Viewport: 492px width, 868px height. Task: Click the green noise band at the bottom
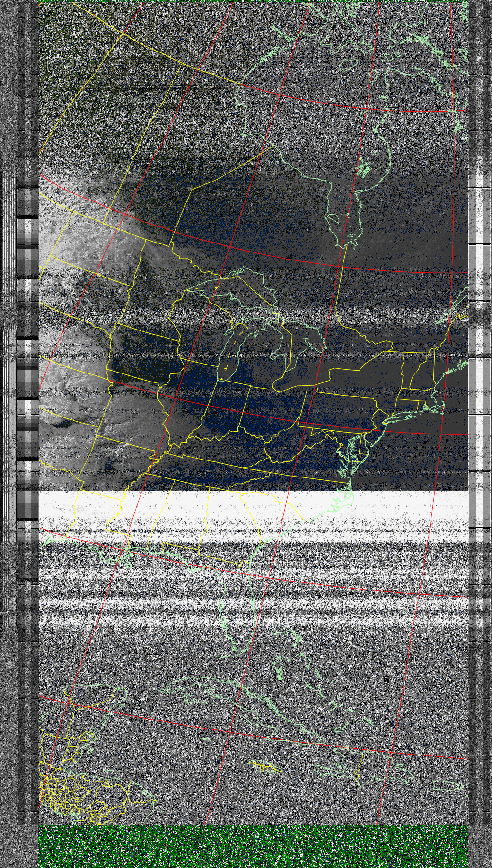coord(253,846)
